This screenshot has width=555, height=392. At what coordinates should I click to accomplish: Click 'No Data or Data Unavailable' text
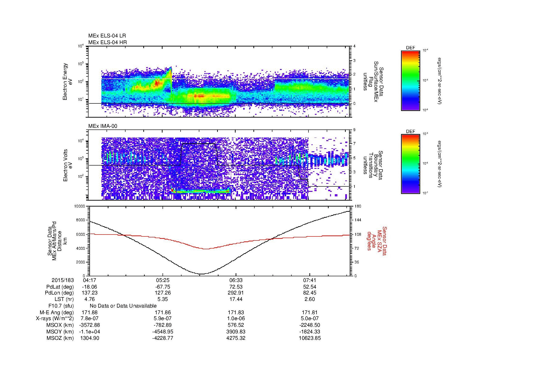(x=123, y=306)
